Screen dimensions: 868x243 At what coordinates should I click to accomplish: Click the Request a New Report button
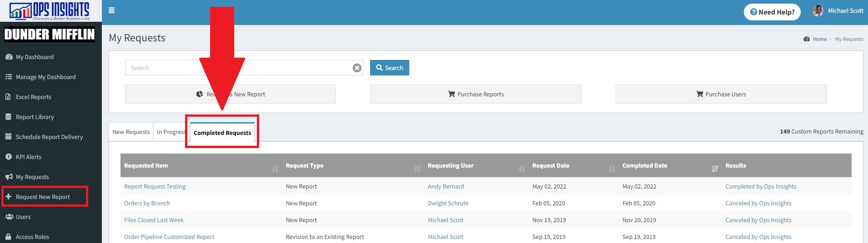coord(231,94)
